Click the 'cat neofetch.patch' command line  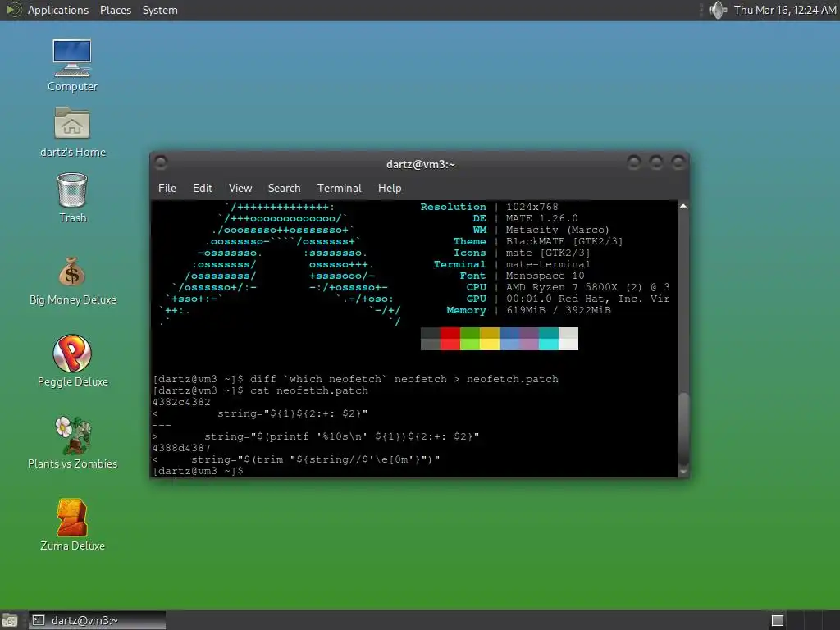point(260,390)
